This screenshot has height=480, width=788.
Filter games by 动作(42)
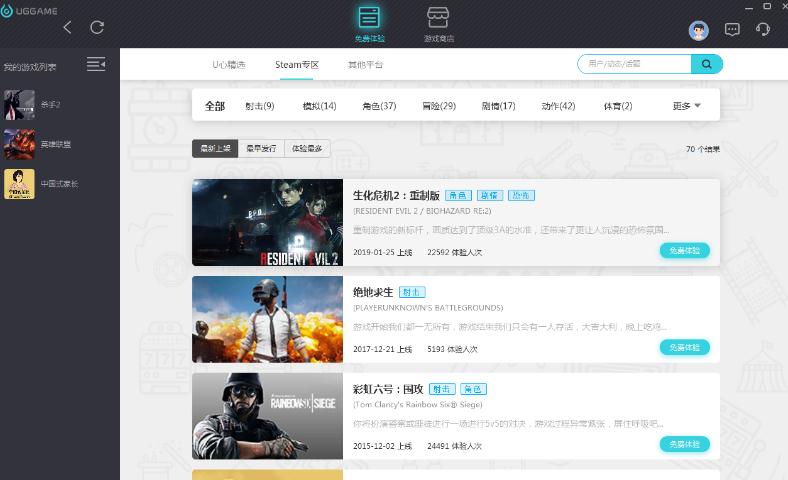pos(558,106)
